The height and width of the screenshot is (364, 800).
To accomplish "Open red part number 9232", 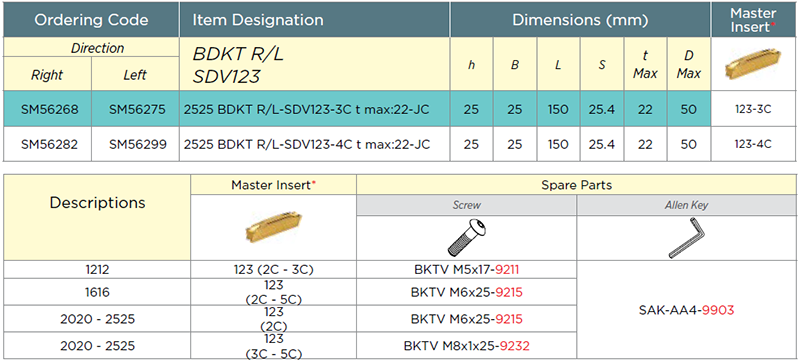I will coord(514,346).
